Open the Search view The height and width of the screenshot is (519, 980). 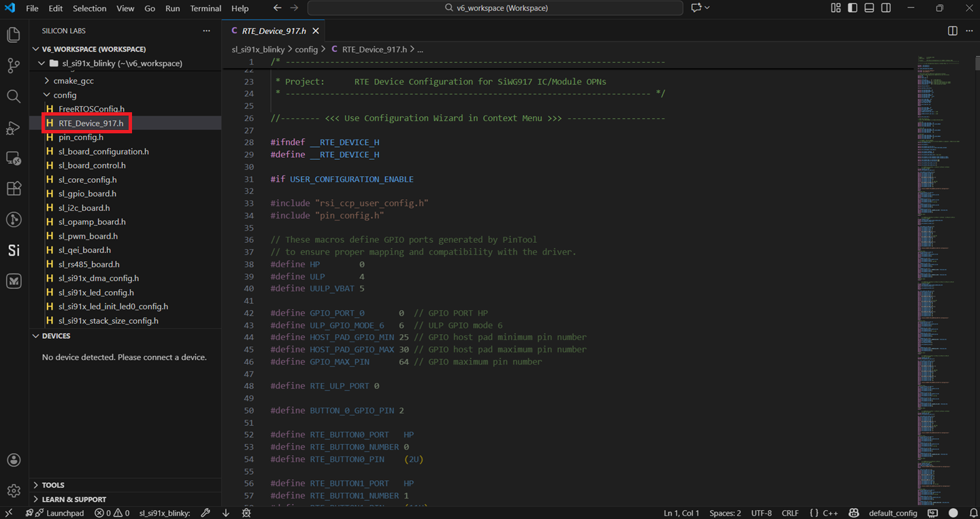13,96
